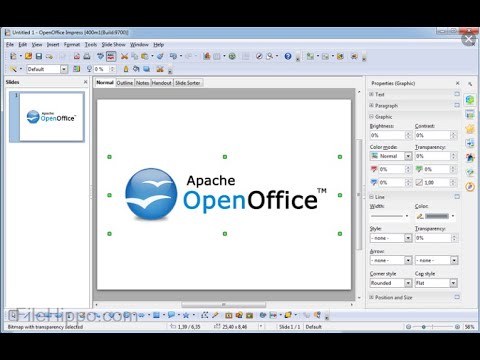
Task: Click the Undo icon
Action: pyautogui.click(x=173, y=56)
